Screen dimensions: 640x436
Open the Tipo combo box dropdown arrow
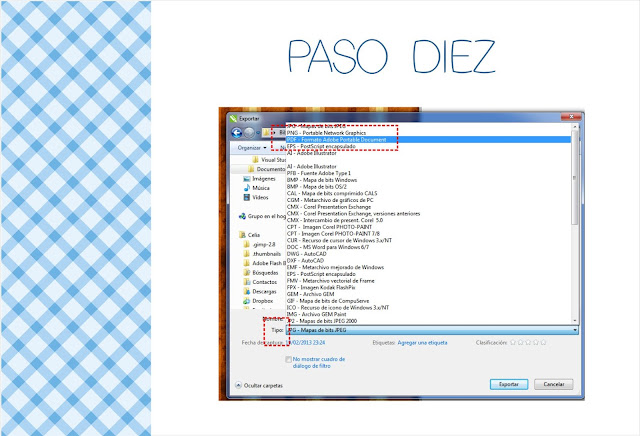click(x=575, y=330)
